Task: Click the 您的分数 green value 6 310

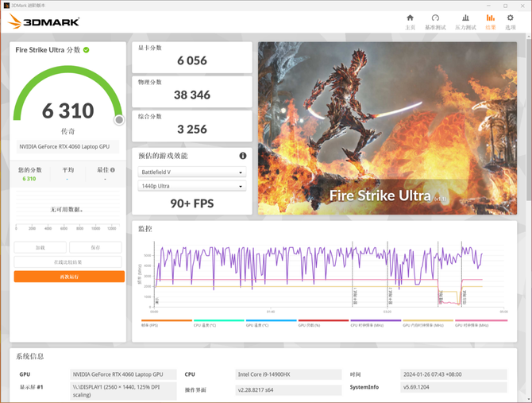Action: [x=29, y=179]
